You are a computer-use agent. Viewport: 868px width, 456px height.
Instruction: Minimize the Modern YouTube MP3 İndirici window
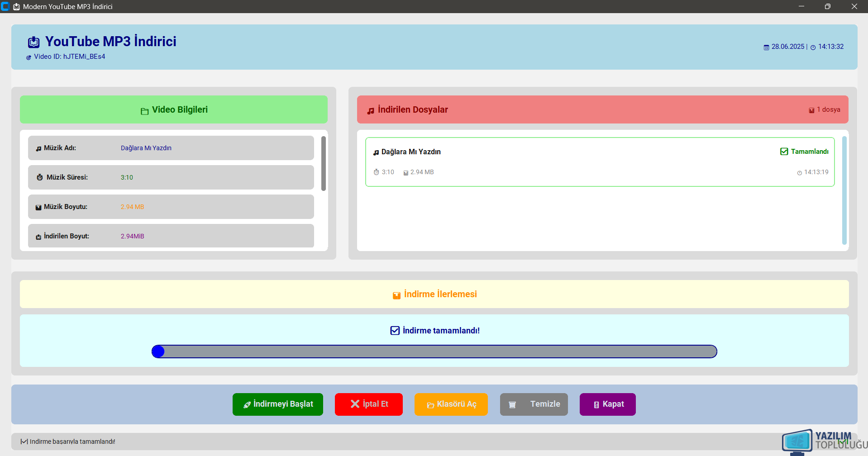pos(801,6)
